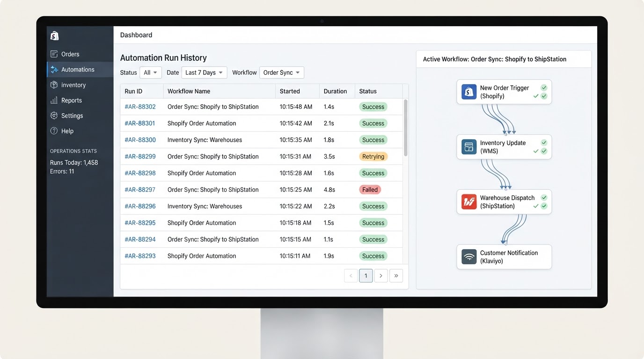
Task: Select the Inventory Update (WMS) node
Action: pos(504,147)
